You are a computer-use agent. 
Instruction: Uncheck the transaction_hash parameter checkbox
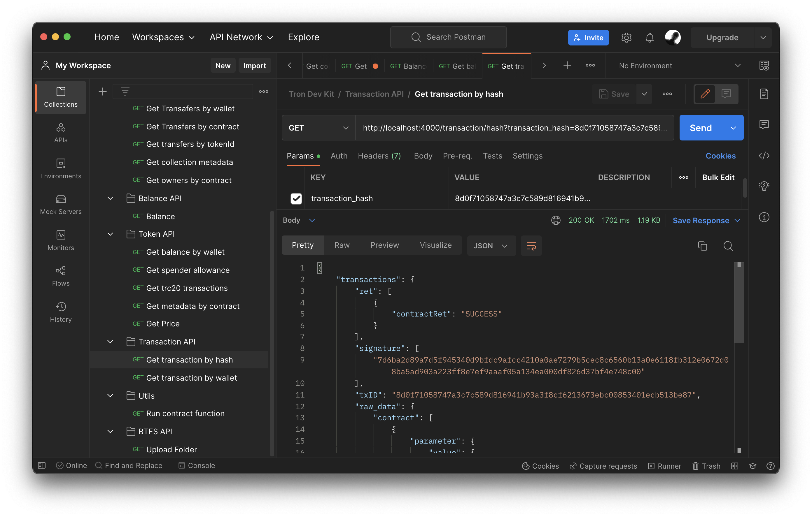tap(296, 198)
